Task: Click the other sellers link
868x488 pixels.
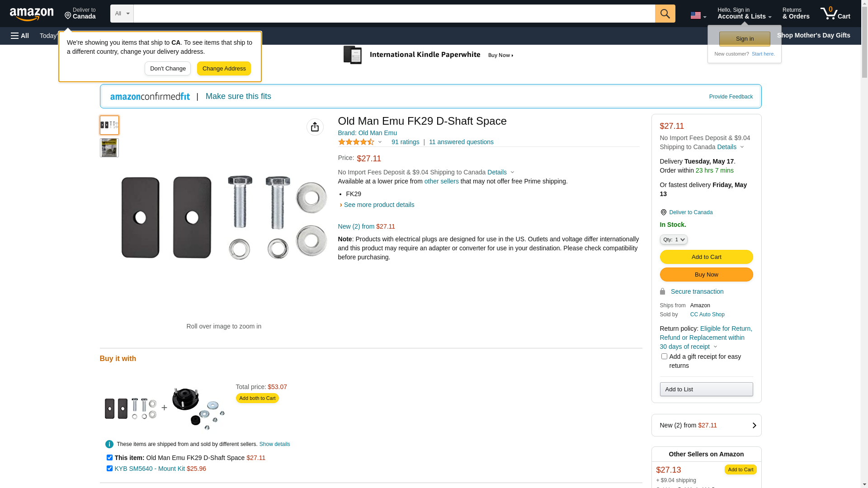Action: click(441, 181)
